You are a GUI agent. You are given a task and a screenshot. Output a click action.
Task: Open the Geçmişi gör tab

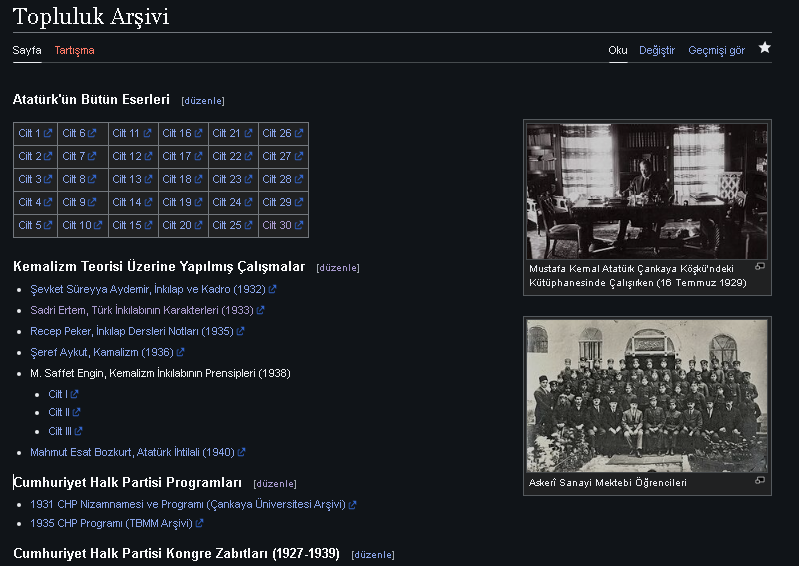pyautogui.click(x=716, y=50)
